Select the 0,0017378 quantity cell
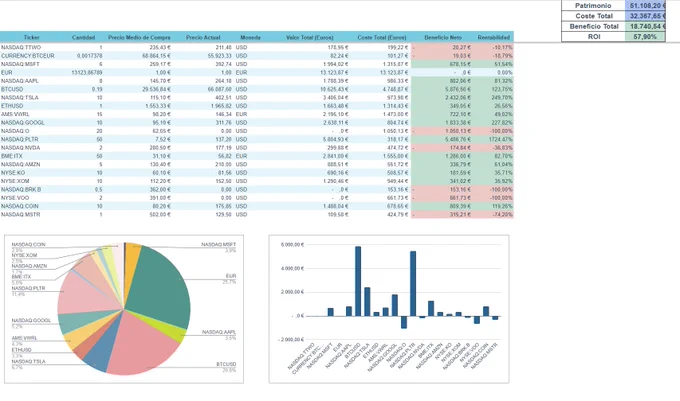This screenshot has height=401, width=680. [x=90, y=56]
